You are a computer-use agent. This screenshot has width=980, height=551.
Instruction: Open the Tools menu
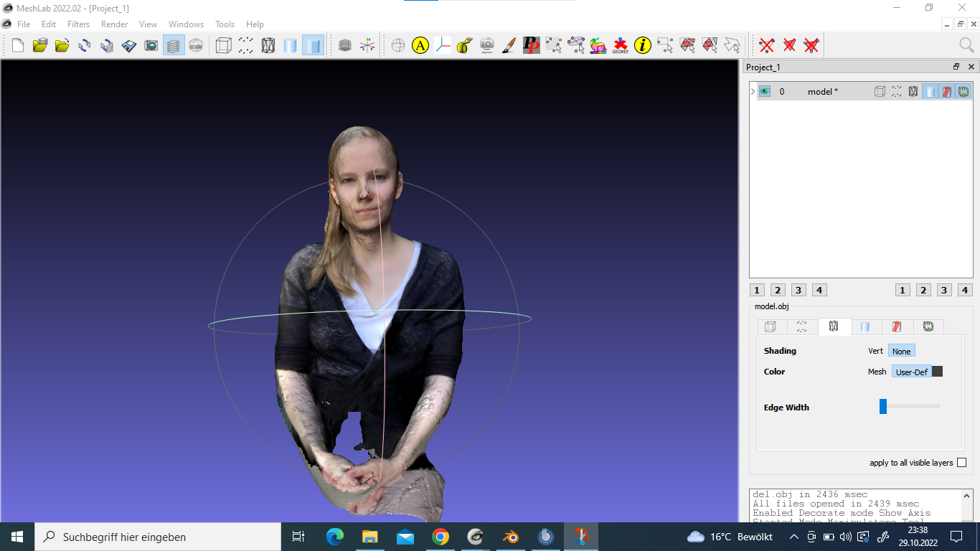[225, 24]
